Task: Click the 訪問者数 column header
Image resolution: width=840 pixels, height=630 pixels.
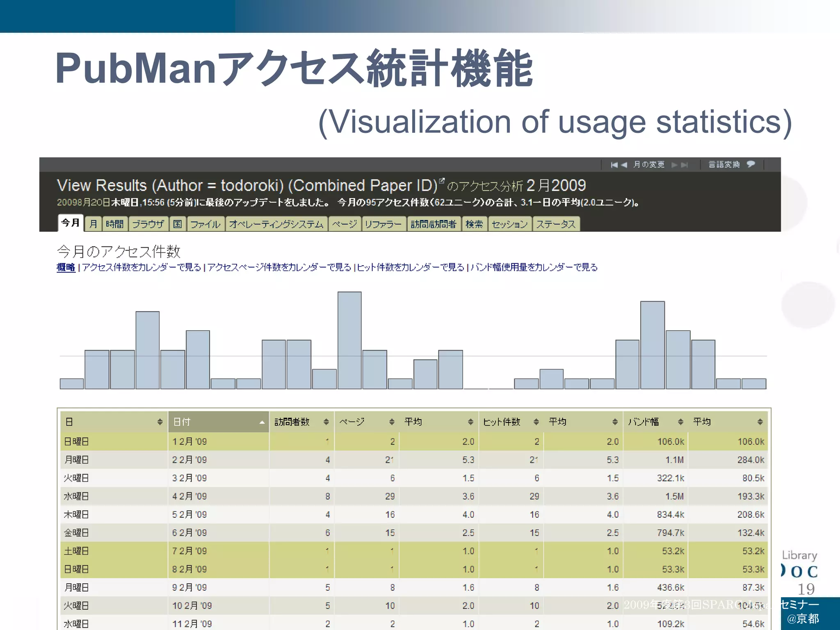Action: [302, 422]
